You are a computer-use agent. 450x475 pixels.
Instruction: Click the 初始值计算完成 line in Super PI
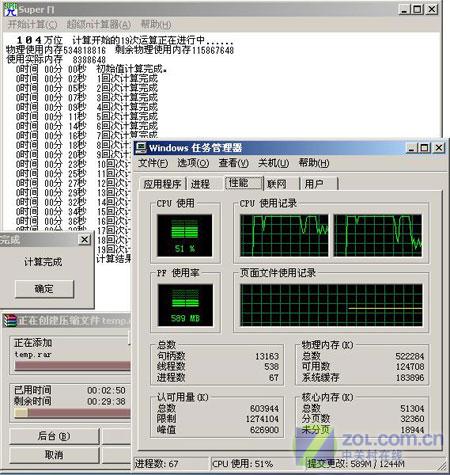(92, 69)
